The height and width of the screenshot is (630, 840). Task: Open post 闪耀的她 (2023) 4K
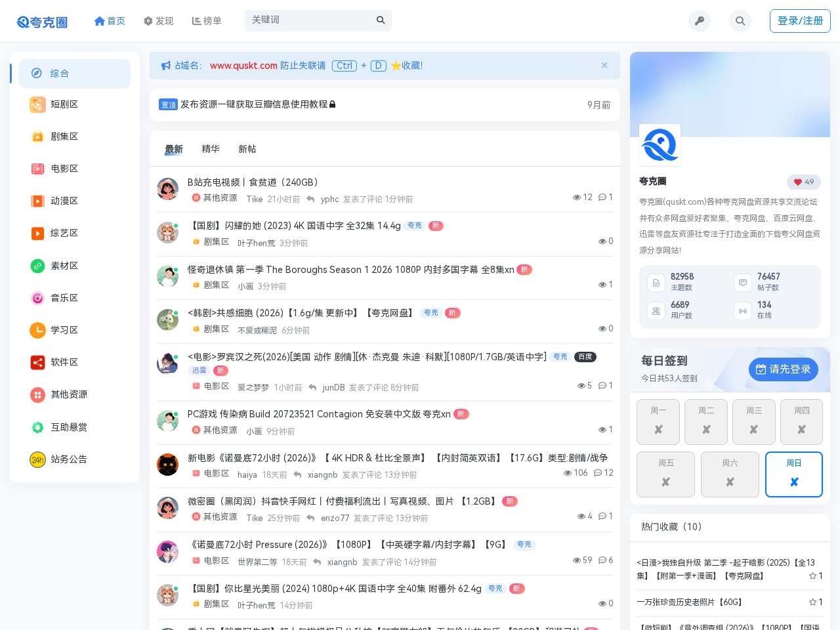(x=294, y=226)
